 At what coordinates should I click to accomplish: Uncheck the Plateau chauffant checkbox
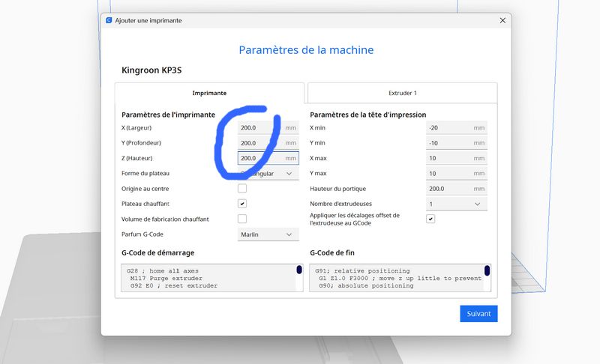pyautogui.click(x=242, y=204)
